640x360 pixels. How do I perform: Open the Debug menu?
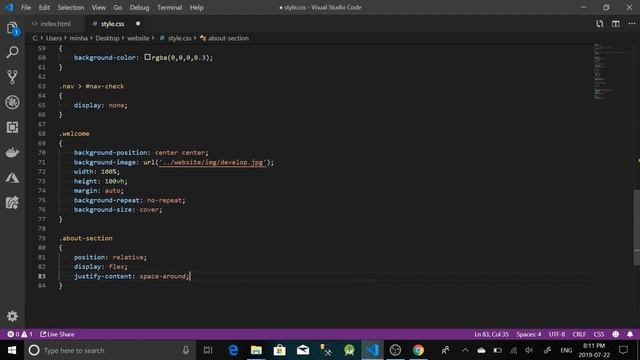(x=139, y=7)
